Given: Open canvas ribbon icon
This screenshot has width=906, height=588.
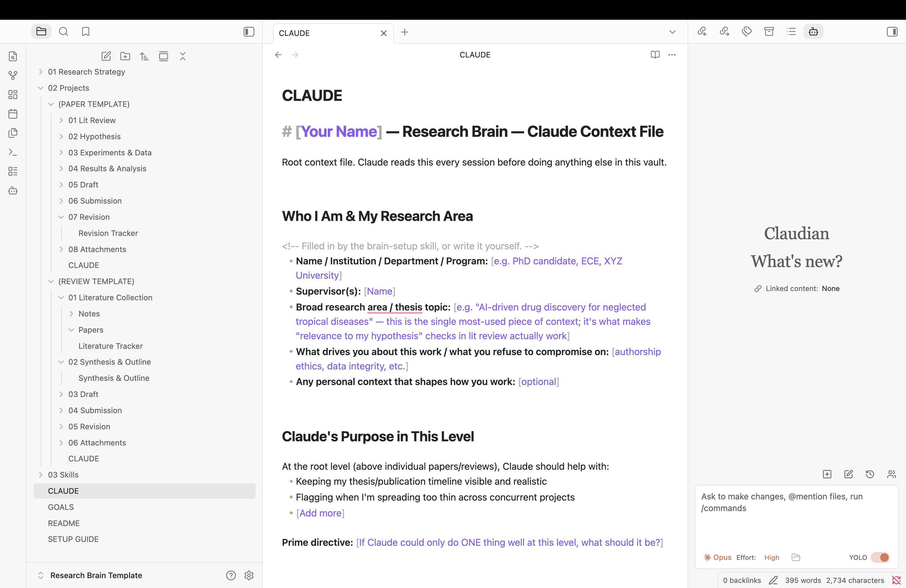Looking at the screenshot, I should pos(13,95).
